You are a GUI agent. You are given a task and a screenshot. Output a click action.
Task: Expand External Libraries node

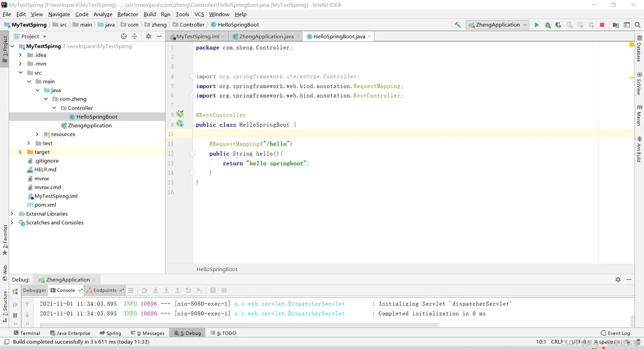tap(12, 214)
